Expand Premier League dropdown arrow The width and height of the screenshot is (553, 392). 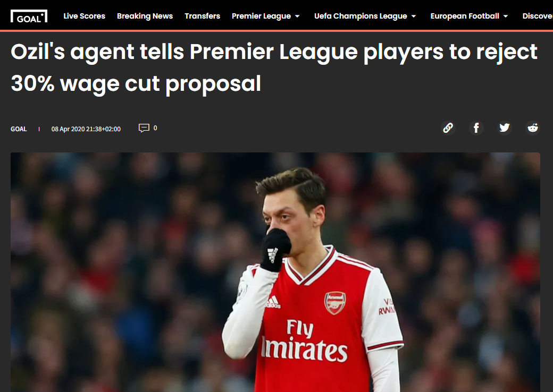tap(297, 16)
